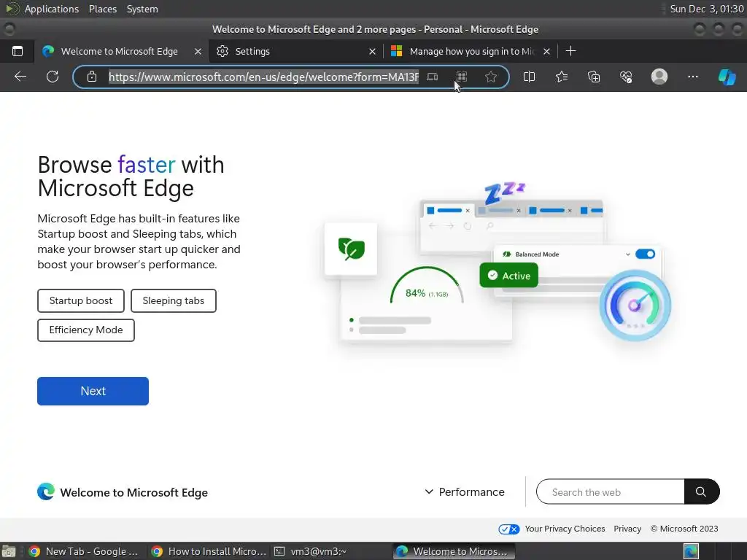
Task: Switch to Manage how you sign in tab
Action: (x=471, y=52)
